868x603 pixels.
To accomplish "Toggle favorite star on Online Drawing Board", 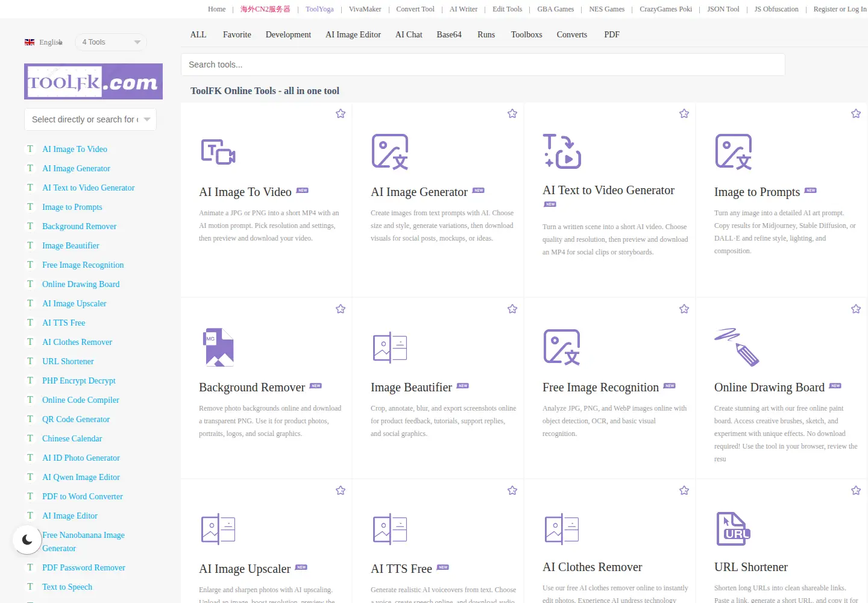I will coord(856,309).
